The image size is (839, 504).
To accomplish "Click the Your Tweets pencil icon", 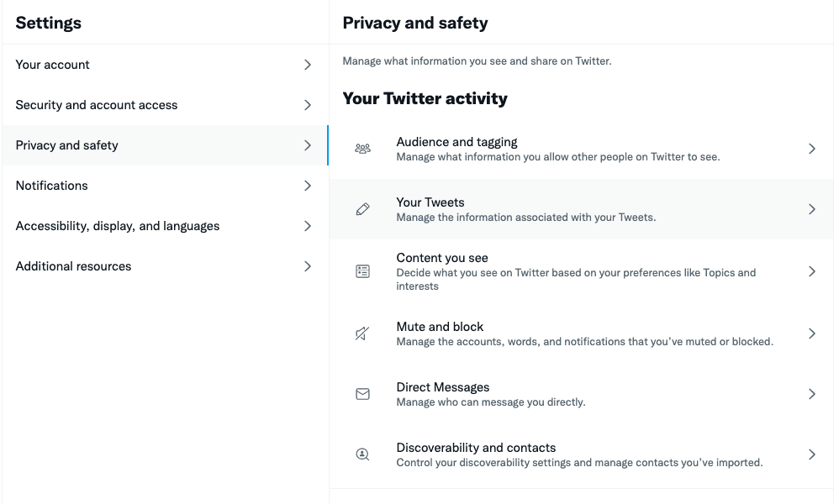I will pos(362,209).
